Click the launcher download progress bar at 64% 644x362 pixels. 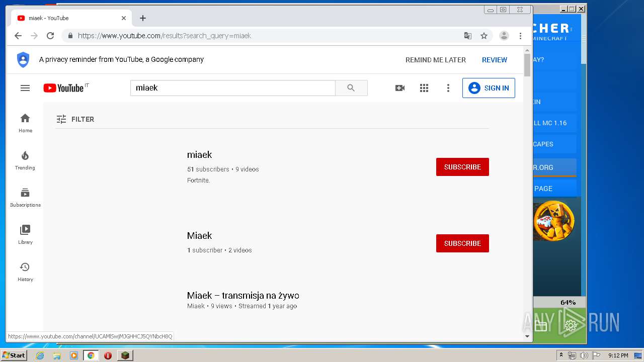[559, 302]
